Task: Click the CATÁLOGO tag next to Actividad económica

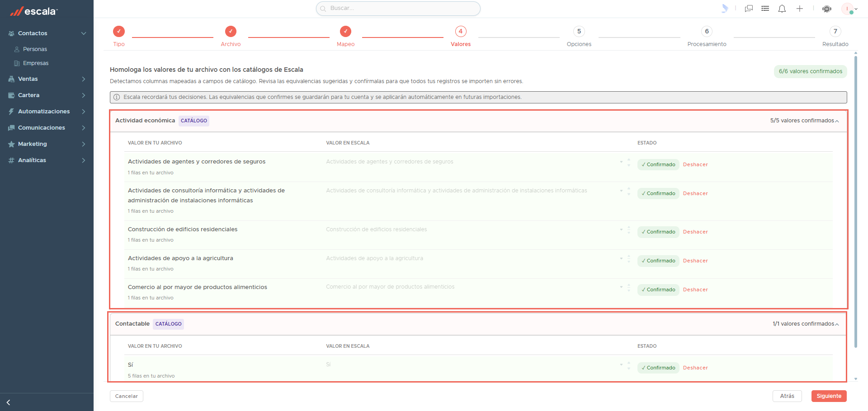Action: click(194, 121)
